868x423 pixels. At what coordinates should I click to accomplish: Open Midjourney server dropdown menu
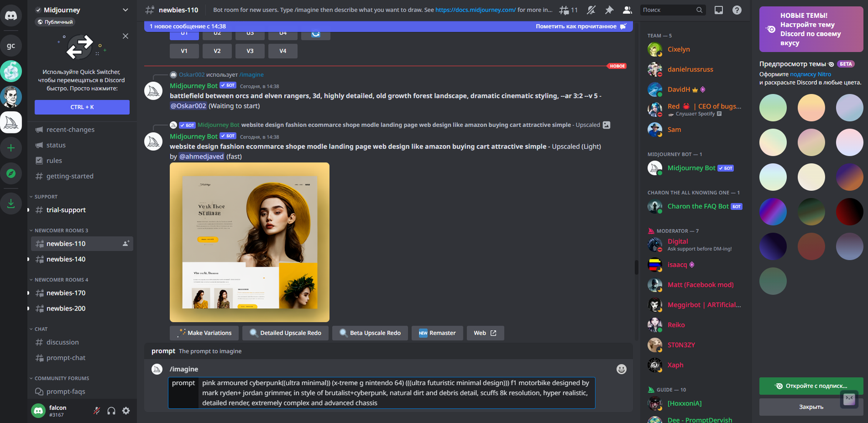click(x=125, y=10)
